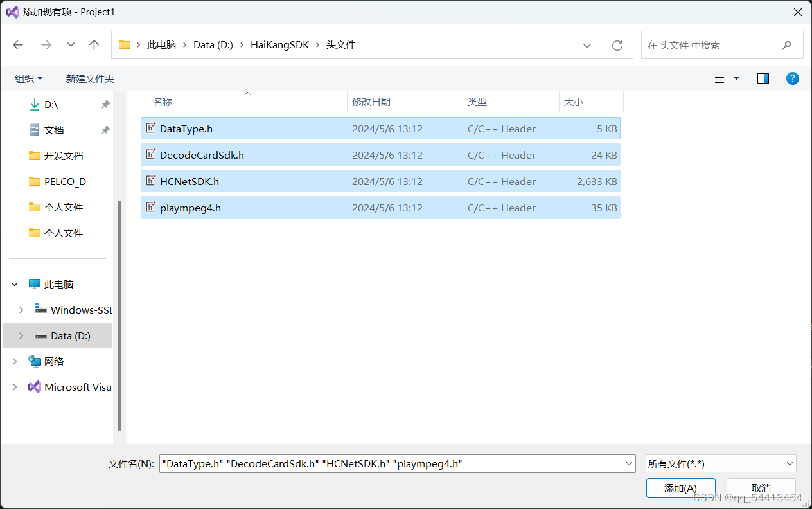Click the 新建文件夹 new folder button
812x509 pixels.
click(89, 78)
